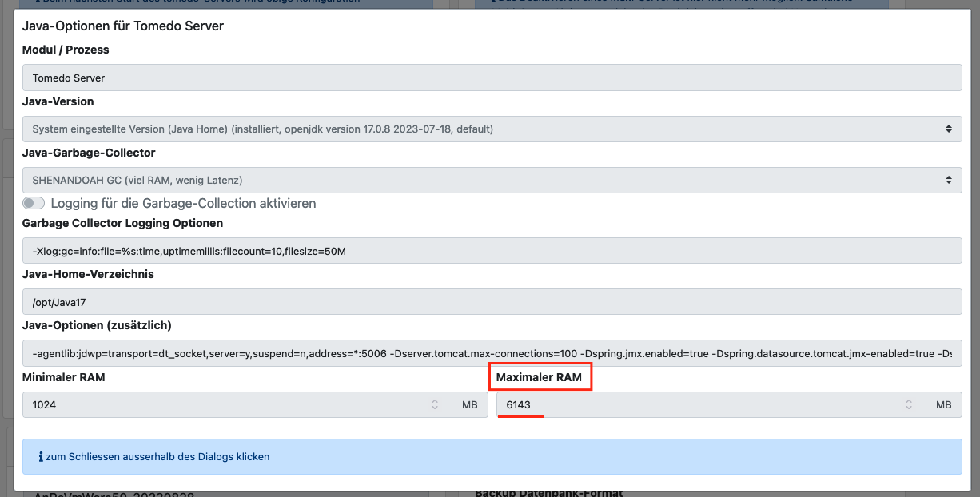Click the dialog title "Java-Optionen für Tomedo Server"
Image resolution: width=980 pixels, height=497 pixels.
[x=123, y=26]
